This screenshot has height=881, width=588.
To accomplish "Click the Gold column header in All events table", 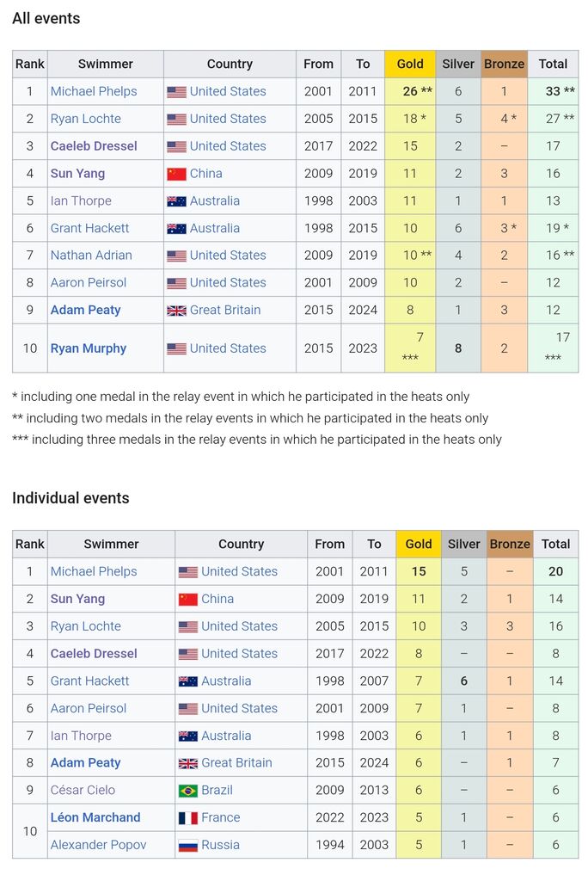I will 410,64.
